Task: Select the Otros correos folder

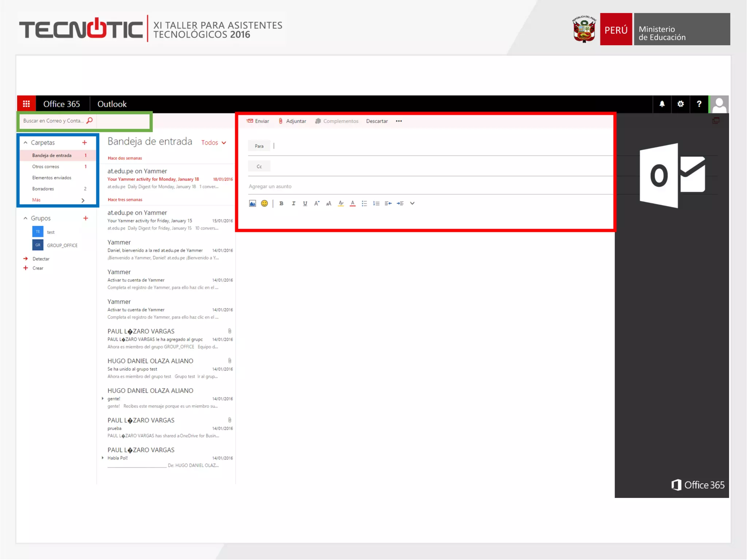Action: click(46, 167)
